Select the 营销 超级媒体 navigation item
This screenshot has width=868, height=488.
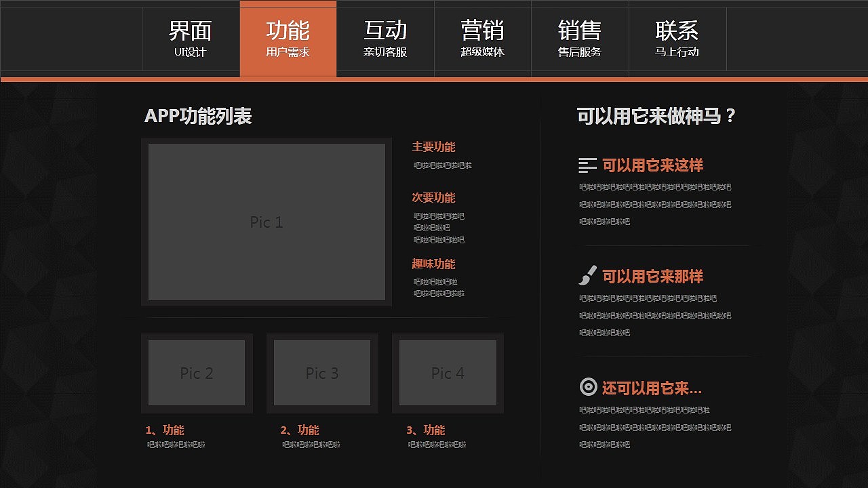click(483, 39)
